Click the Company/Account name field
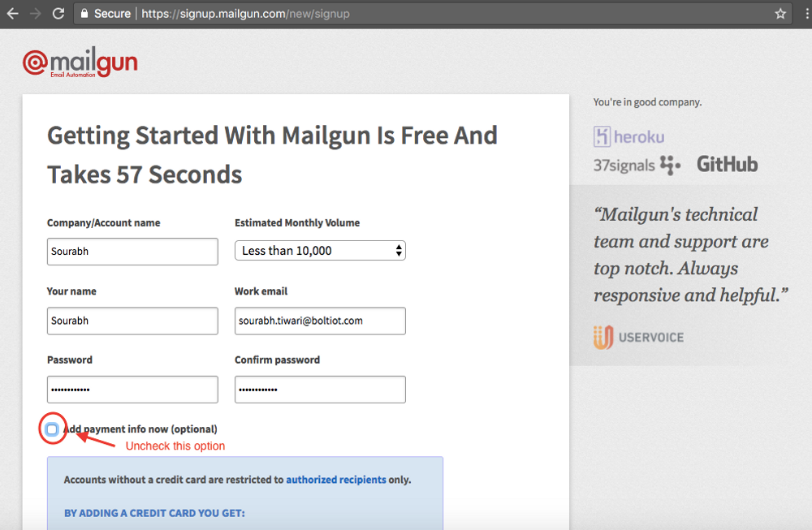 coord(132,252)
